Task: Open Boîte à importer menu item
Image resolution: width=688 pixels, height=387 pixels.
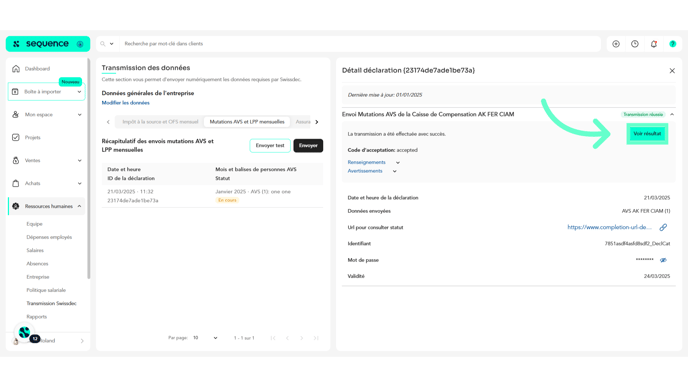Action: [47, 92]
